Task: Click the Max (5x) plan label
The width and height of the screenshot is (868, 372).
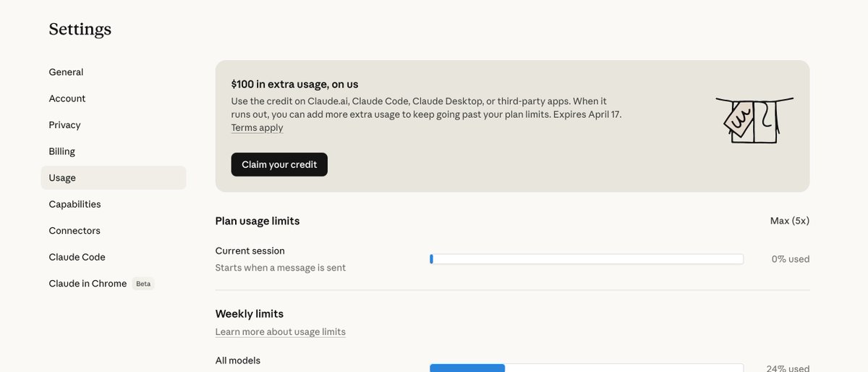Action: (x=790, y=221)
